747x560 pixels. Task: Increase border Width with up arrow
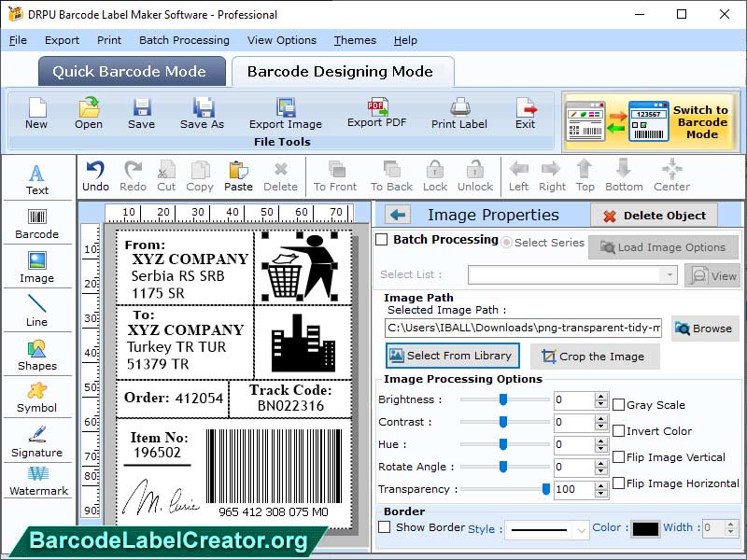(x=731, y=524)
